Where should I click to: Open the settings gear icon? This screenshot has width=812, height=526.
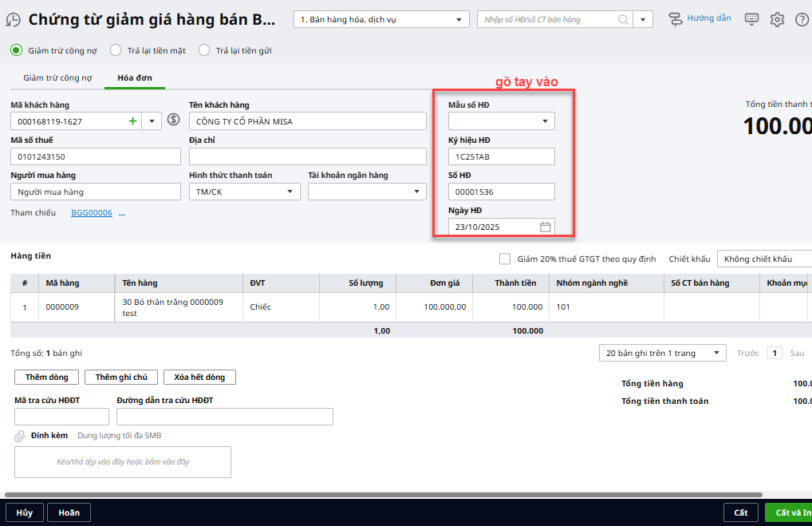tap(777, 19)
